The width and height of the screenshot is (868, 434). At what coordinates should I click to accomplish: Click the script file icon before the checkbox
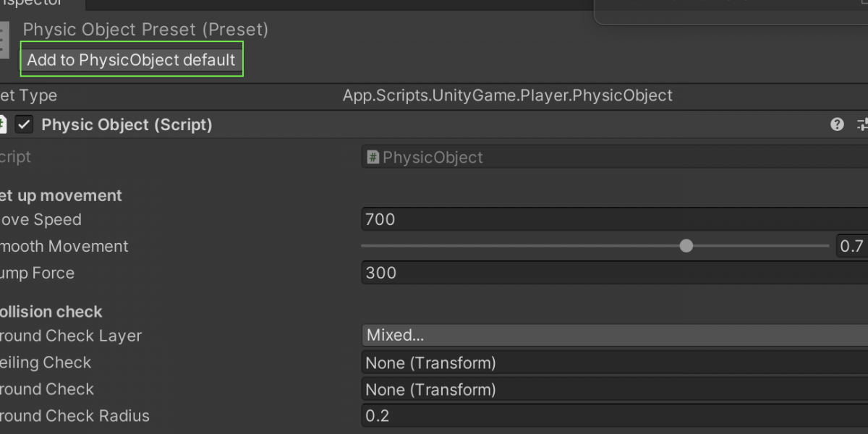(x=3, y=124)
